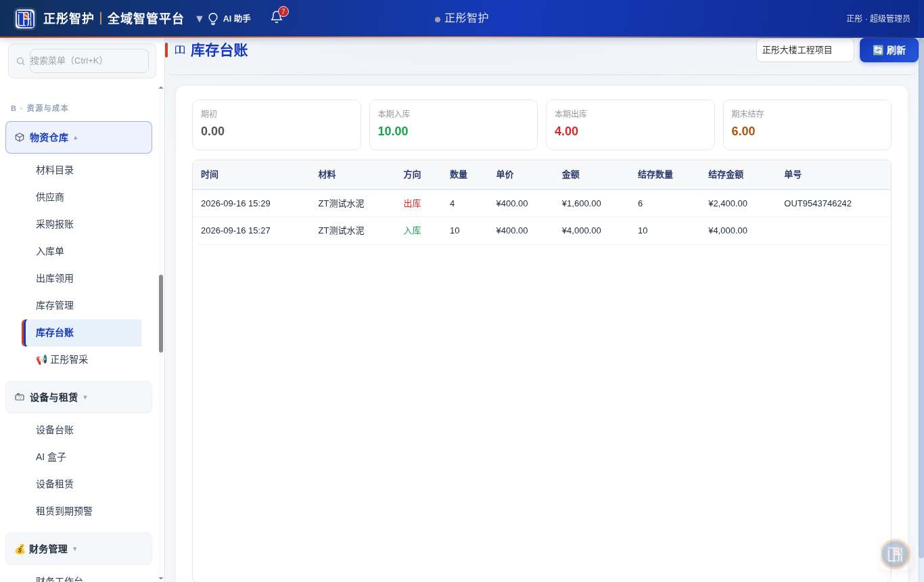924x582 pixels.
Task: Expand the 设备与租赁 chevron
Action: pos(85,397)
